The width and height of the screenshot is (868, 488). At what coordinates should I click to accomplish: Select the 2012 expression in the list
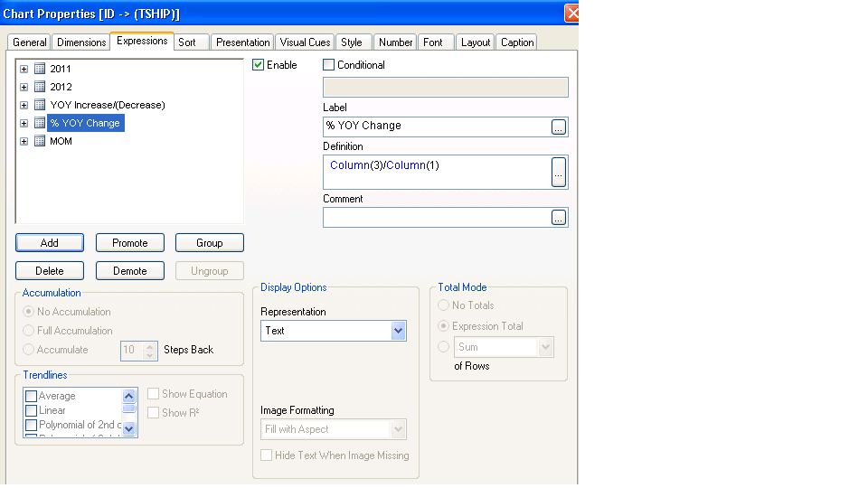[61, 87]
